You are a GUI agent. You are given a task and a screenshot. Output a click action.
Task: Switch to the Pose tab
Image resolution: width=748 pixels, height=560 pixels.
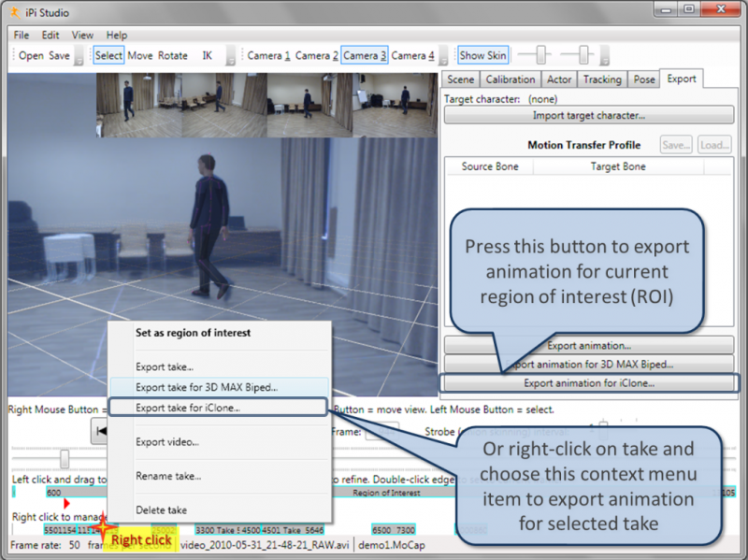[x=644, y=79]
